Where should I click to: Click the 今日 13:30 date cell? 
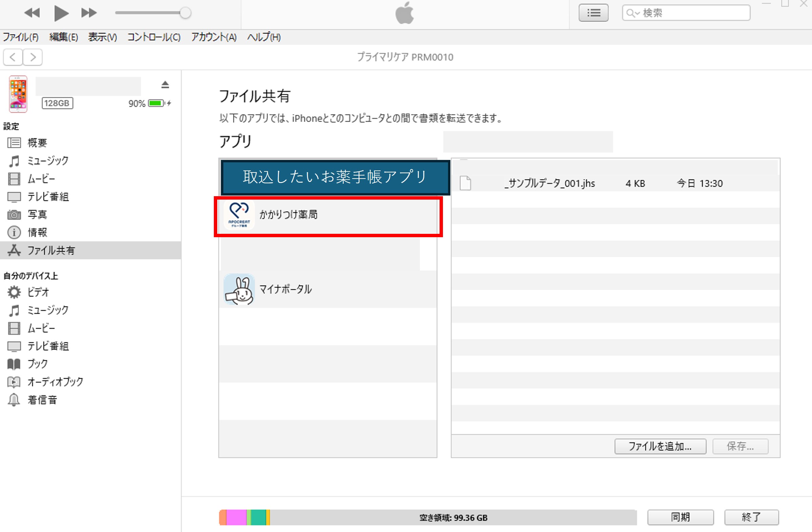[x=700, y=183]
